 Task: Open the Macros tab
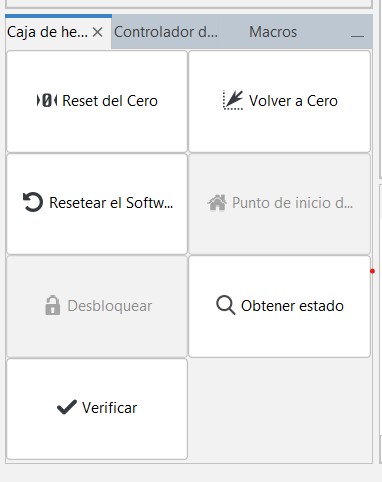click(x=273, y=32)
